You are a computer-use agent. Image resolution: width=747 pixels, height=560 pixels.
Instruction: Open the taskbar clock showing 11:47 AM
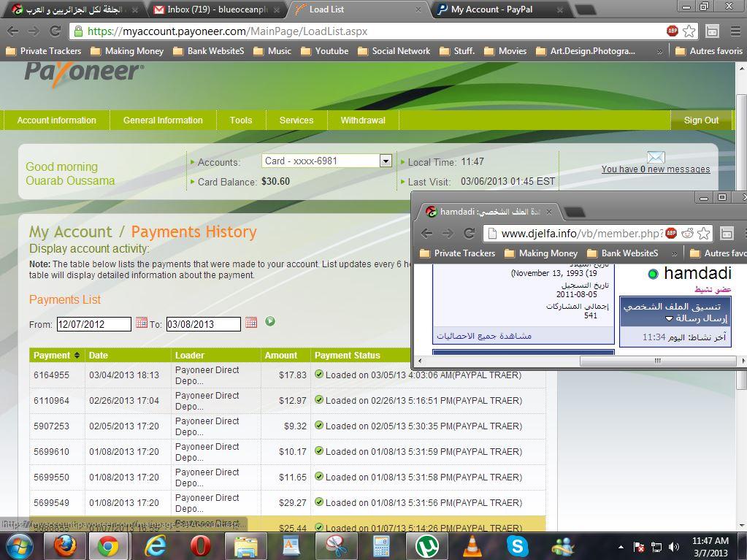[x=710, y=547]
